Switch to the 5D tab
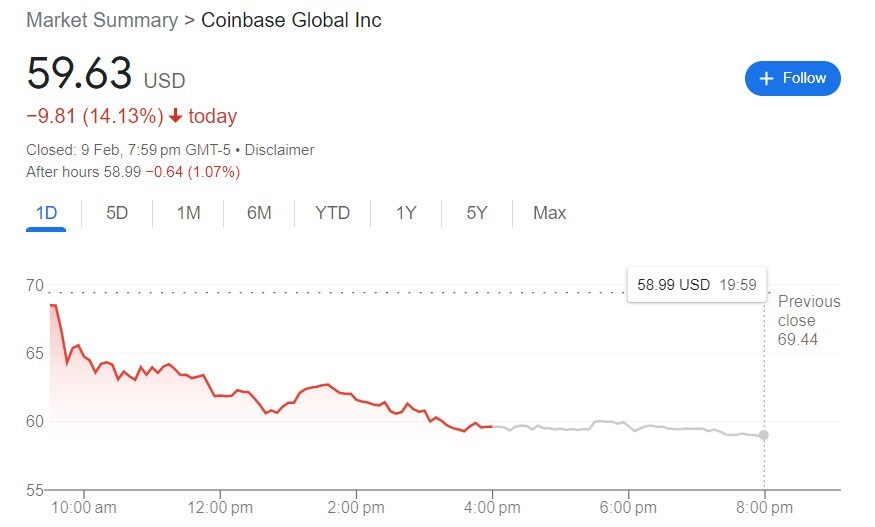 point(117,213)
